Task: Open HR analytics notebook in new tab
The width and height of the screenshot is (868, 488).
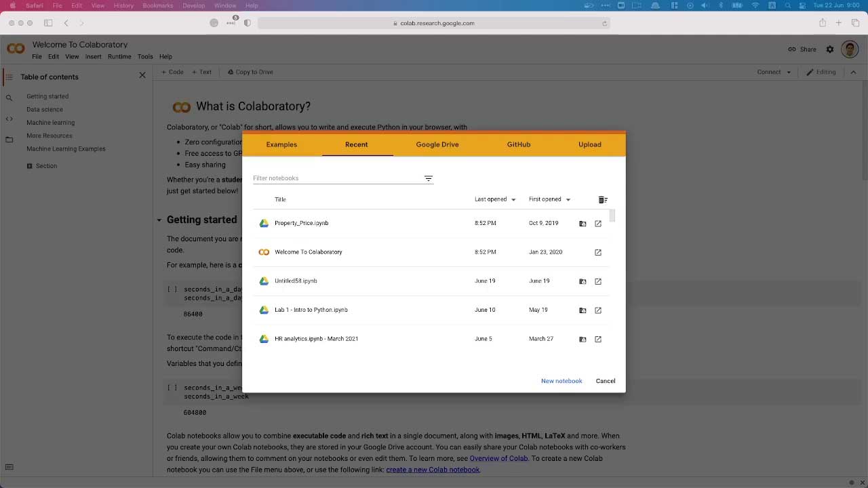Action: coord(598,339)
